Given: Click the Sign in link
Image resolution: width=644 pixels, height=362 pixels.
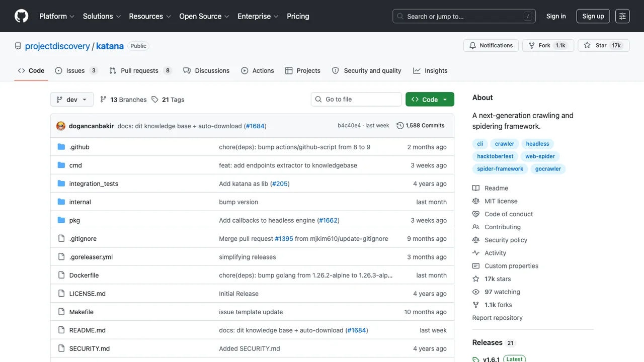Looking at the screenshot, I should 556,16.
